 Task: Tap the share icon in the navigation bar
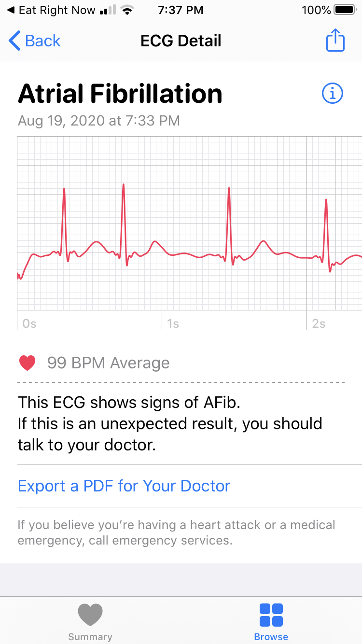coord(335,40)
